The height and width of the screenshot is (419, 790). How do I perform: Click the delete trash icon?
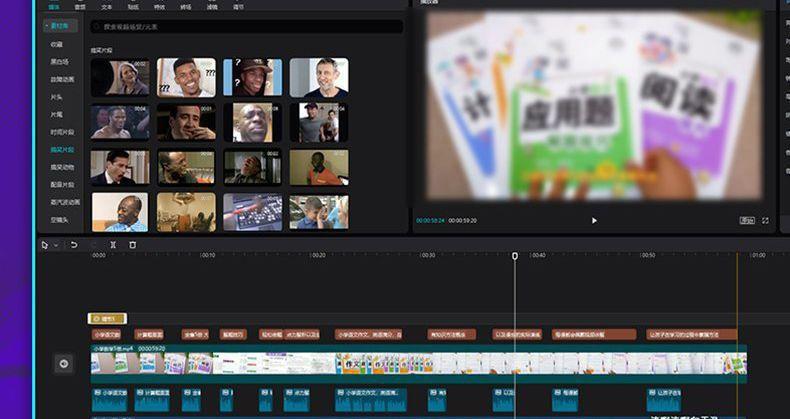coord(132,244)
